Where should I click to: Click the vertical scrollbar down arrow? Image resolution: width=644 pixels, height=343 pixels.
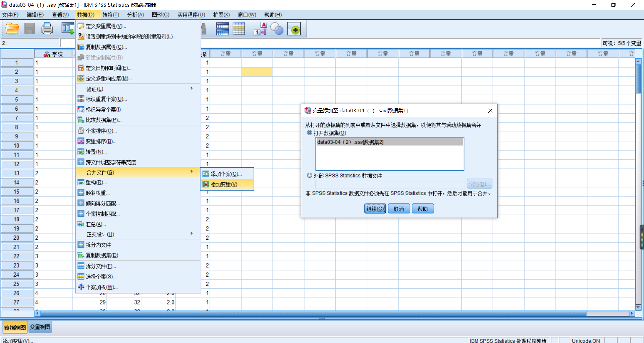638,307
